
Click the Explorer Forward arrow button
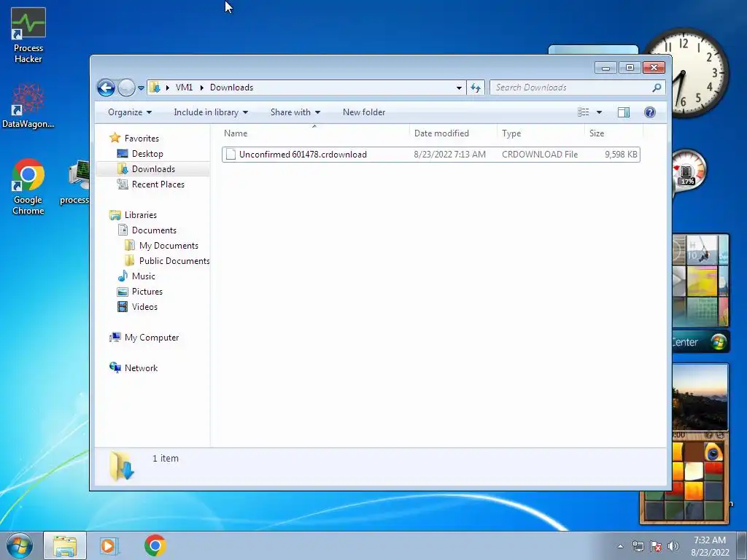pyautogui.click(x=126, y=87)
